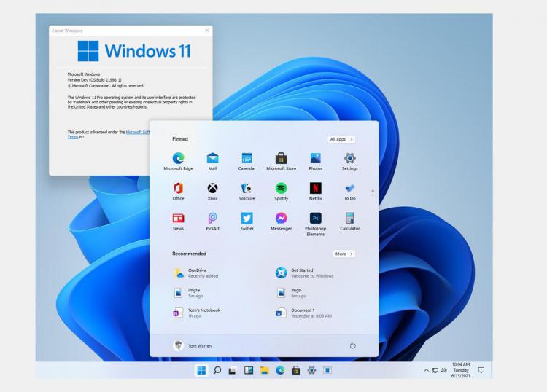Open volume control in system tray
547x392 pixels.
tap(443, 370)
